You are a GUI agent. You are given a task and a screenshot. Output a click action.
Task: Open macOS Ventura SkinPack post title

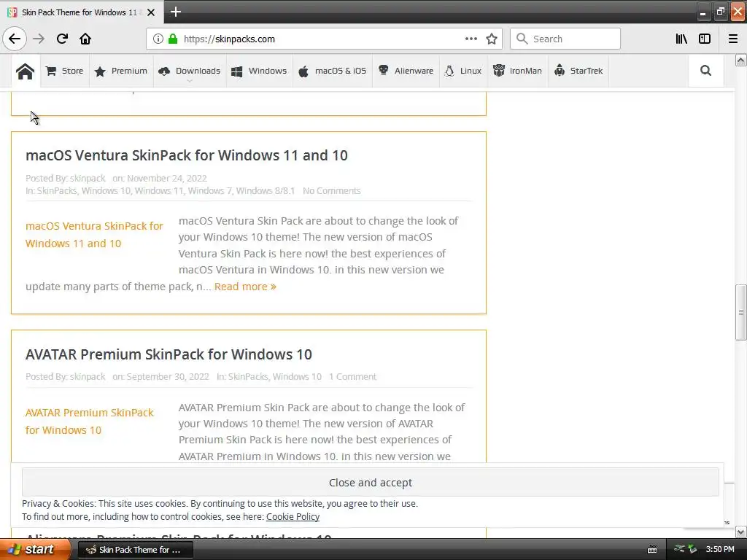186,155
